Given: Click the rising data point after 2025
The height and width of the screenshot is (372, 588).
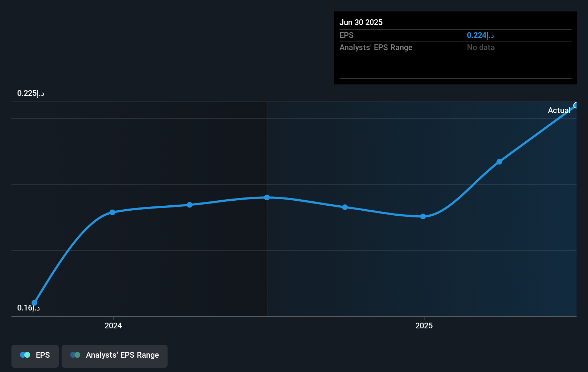Looking at the screenshot, I should (500, 162).
